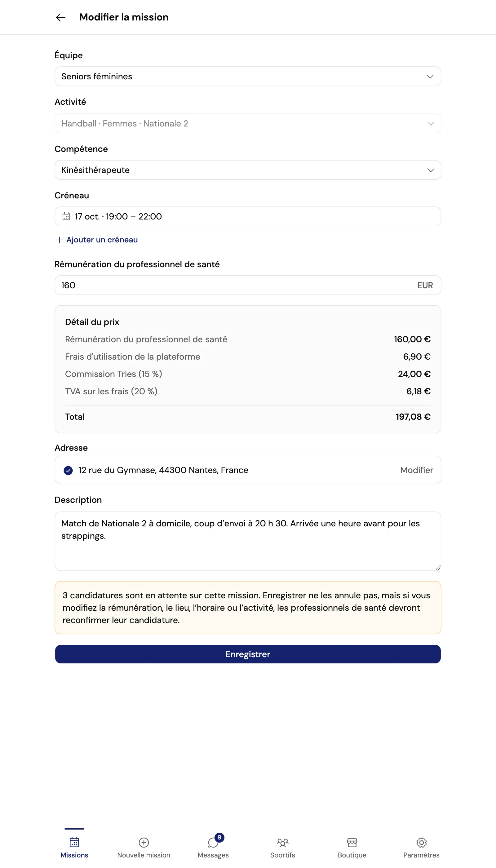Switch to the Boutique tab label
Image resolution: width=496 pixels, height=868 pixels.
pyautogui.click(x=352, y=855)
